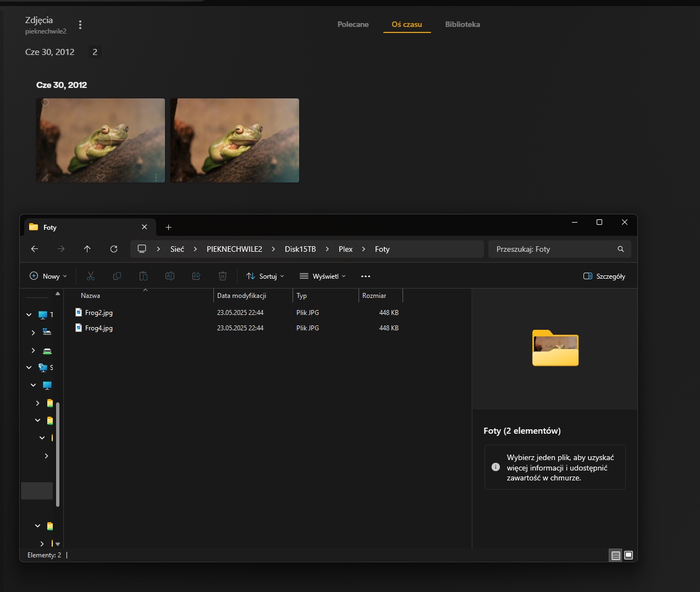This screenshot has height=592, width=700.
Task: Switch to the Biblioteka tab
Action: coord(462,24)
